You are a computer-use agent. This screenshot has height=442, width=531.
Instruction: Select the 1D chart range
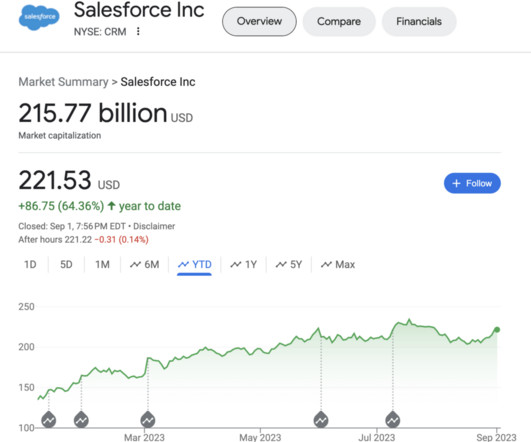coord(30,265)
